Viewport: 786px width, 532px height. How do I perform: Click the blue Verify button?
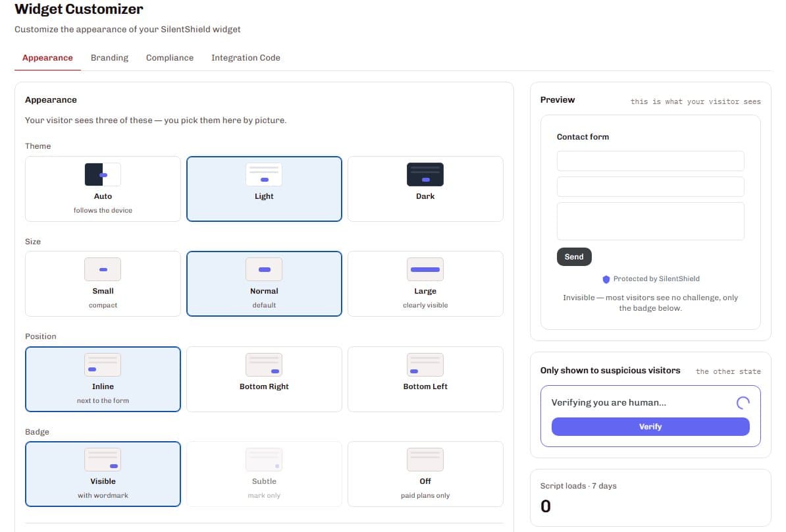coord(650,427)
